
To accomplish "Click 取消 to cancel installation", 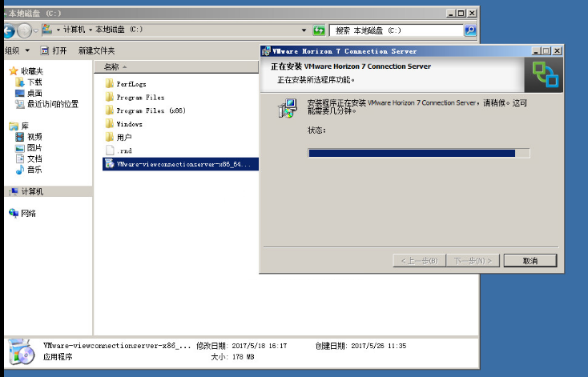I will point(530,260).
